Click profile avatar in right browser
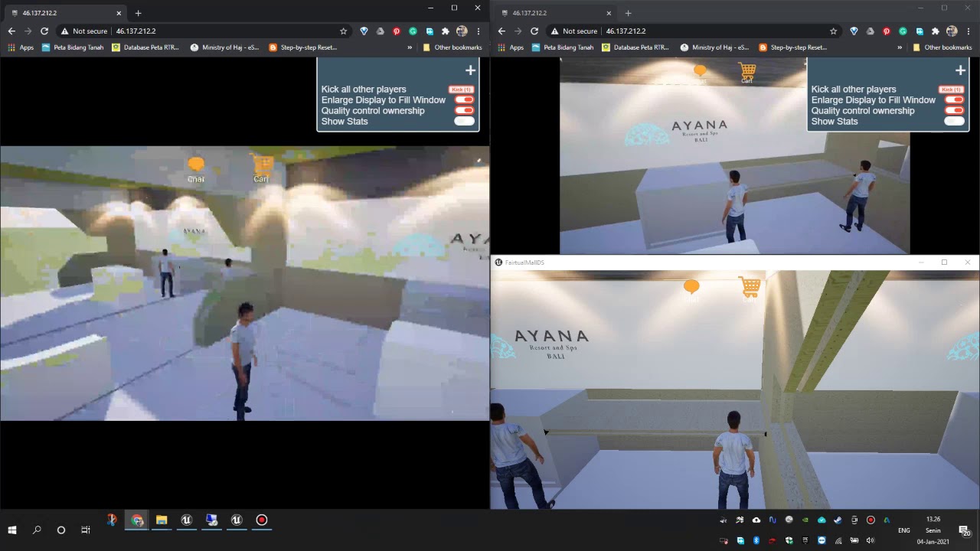 point(952,31)
